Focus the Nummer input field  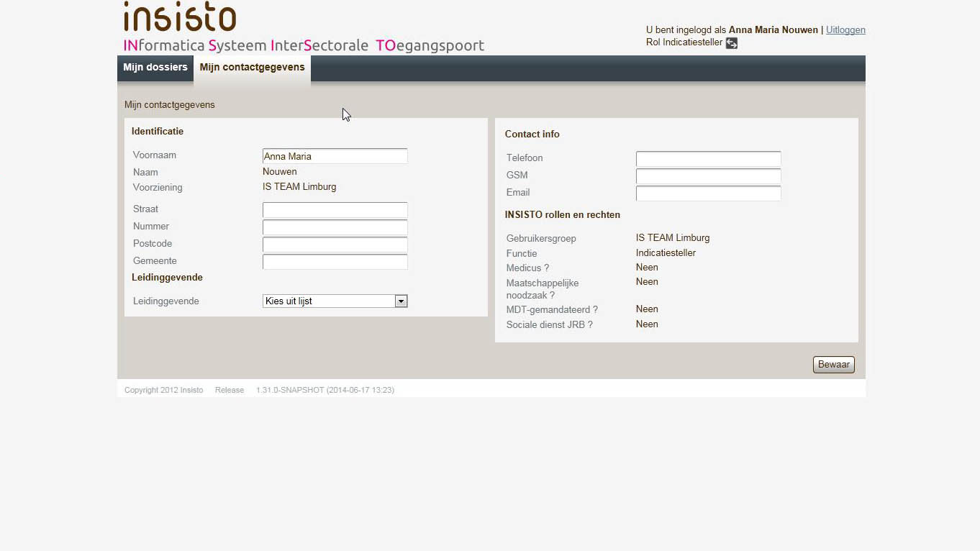(335, 227)
